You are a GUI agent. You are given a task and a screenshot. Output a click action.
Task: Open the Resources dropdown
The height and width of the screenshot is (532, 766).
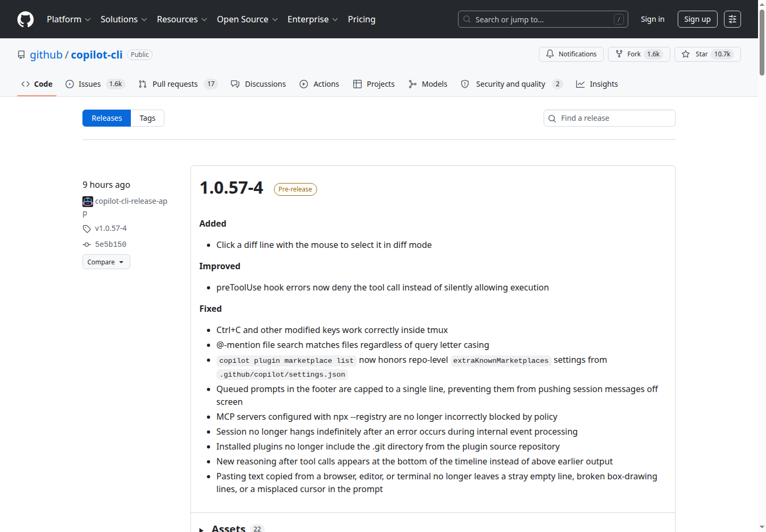182,19
